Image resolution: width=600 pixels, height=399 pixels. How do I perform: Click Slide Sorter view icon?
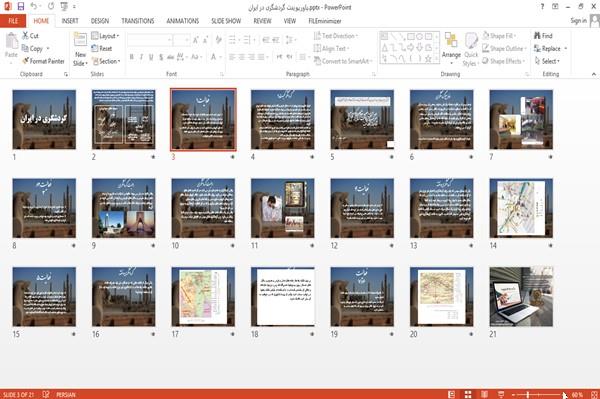click(x=468, y=394)
